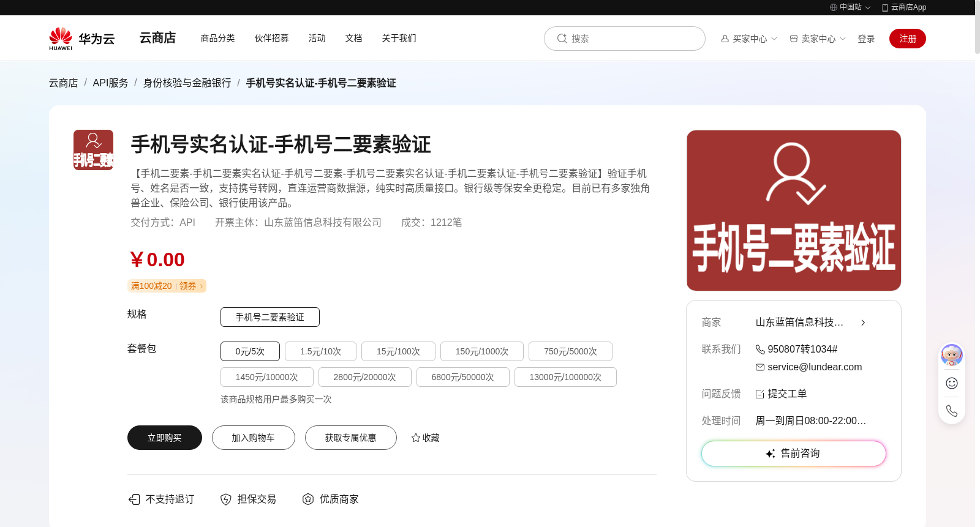The height and width of the screenshot is (527, 980).
Task: Click the 获取专属优惠 button
Action: click(351, 438)
